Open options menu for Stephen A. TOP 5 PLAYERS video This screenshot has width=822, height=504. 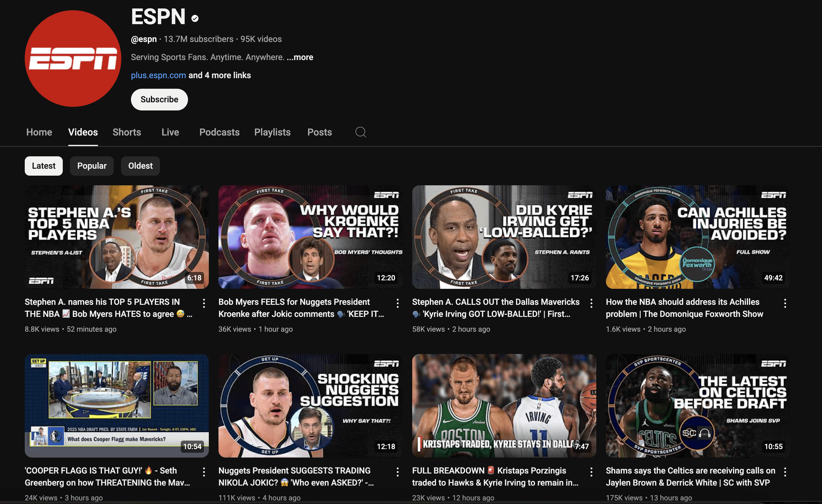pyautogui.click(x=204, y=303)
